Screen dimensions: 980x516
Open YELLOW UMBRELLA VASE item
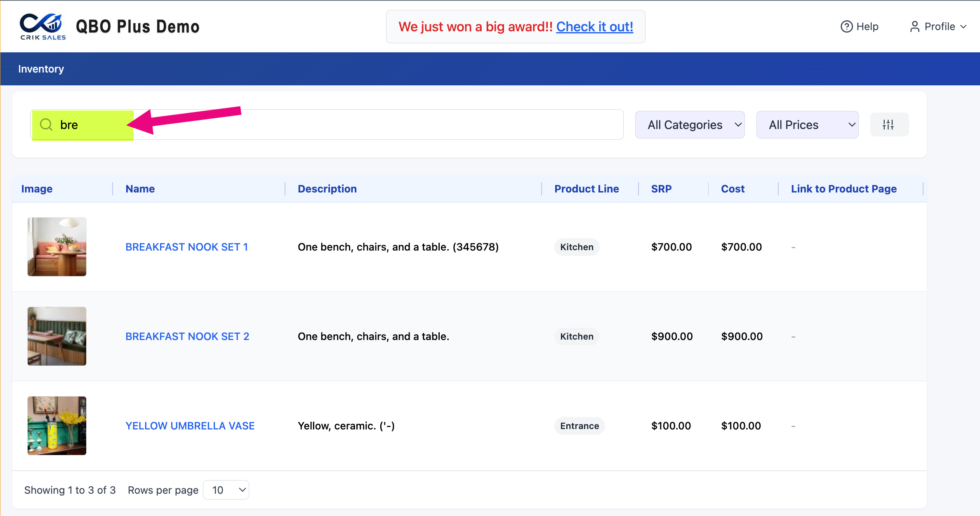tap(190, 426)
